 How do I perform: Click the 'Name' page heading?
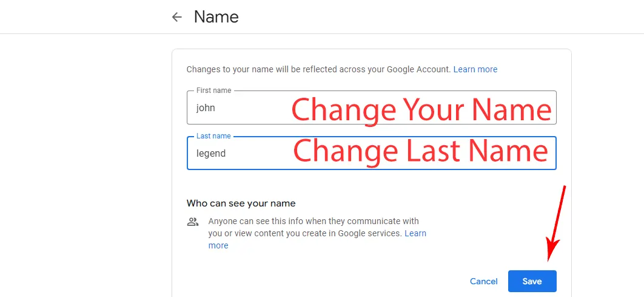click(x=216, y=17)
